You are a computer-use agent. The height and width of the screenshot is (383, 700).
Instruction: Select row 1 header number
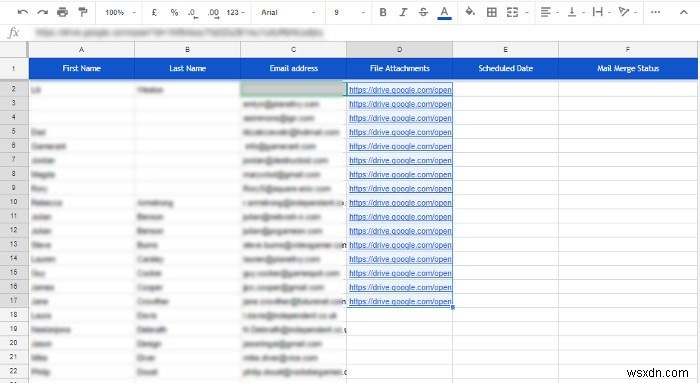pos(14,68)
